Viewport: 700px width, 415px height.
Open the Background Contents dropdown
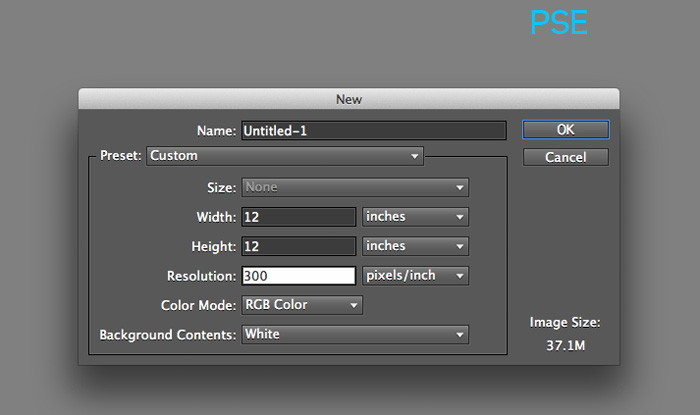pos(355,335)
